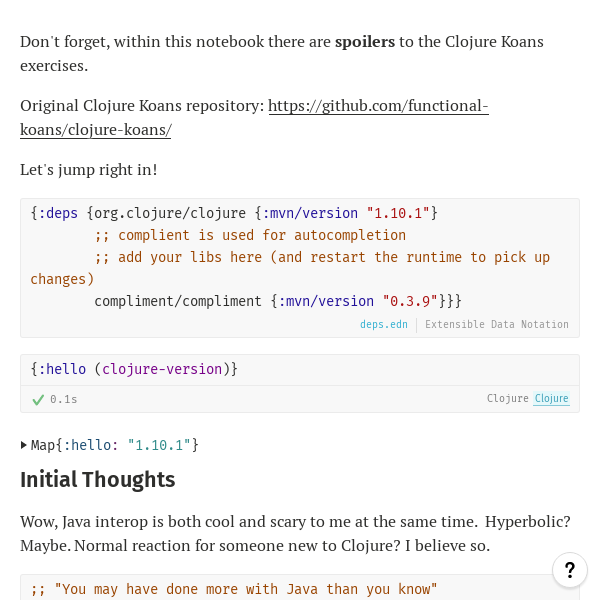
Task: Click the grey Clojure runtime label
Action: (x=507, y=398)
